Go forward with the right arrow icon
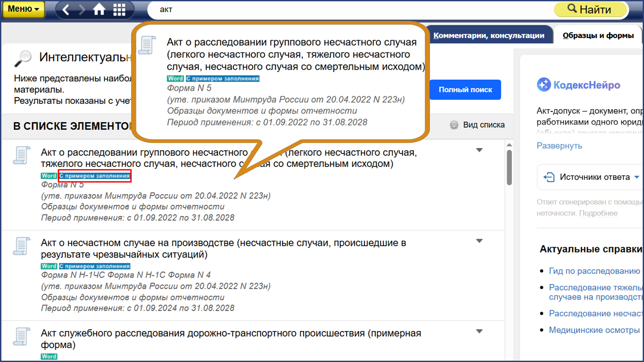644x362 pixels. click(82, 9)
